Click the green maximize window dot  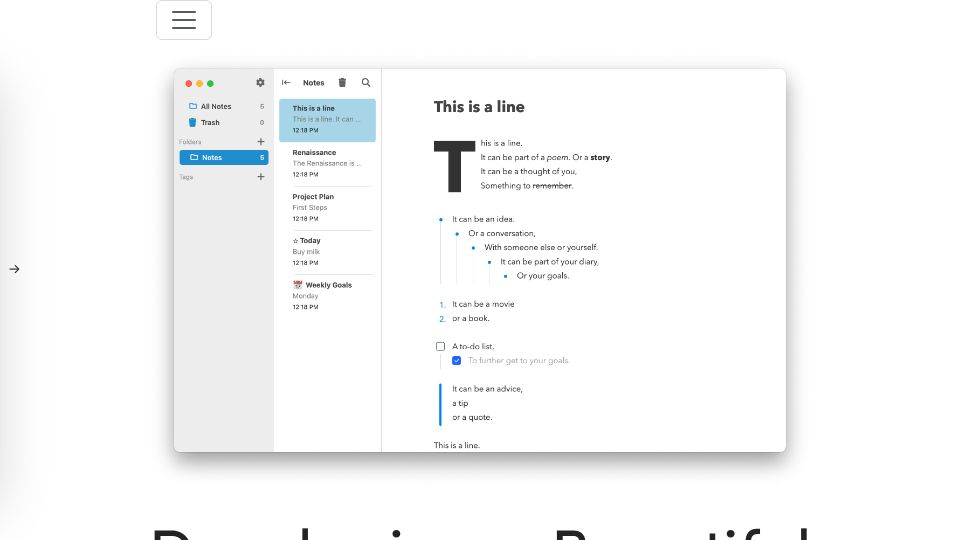(x=210, y=83)
